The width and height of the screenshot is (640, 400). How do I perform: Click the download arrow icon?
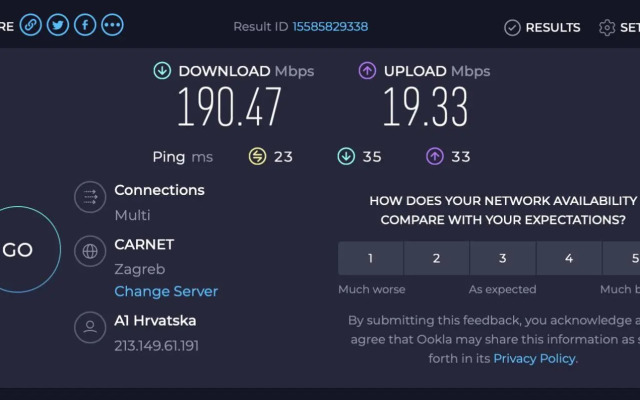(162, 71)
